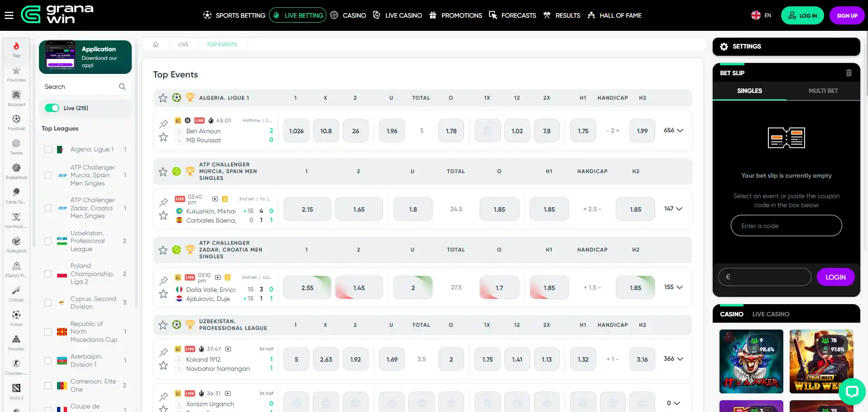Switch to the Singles tab
This screenshot has height=412, width=868.
749,91
